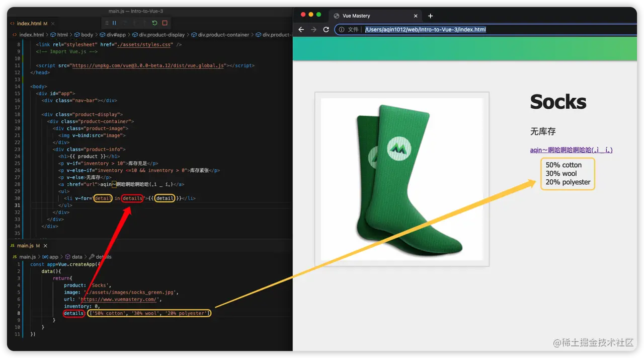Go back in the browser

tap(301, 30)
